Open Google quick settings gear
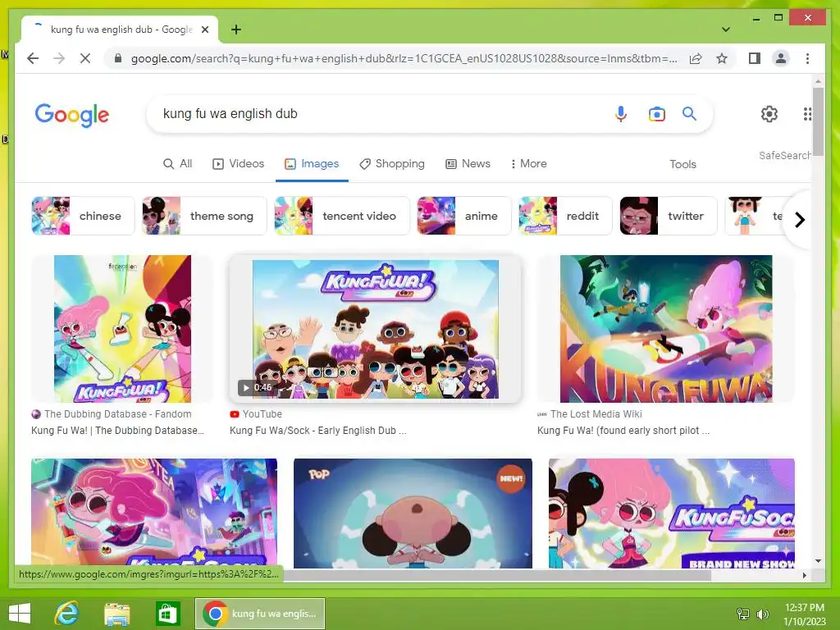 click(769, 113)
